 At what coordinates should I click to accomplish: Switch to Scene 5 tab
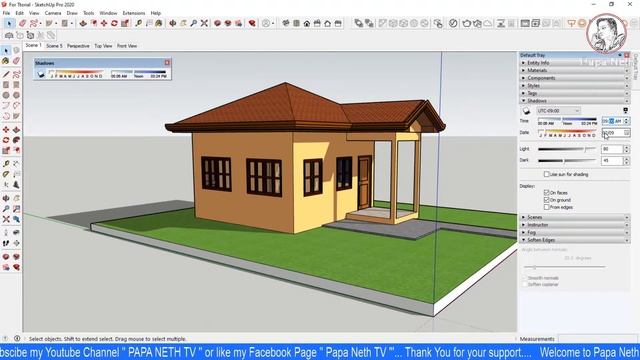(54, 46)
